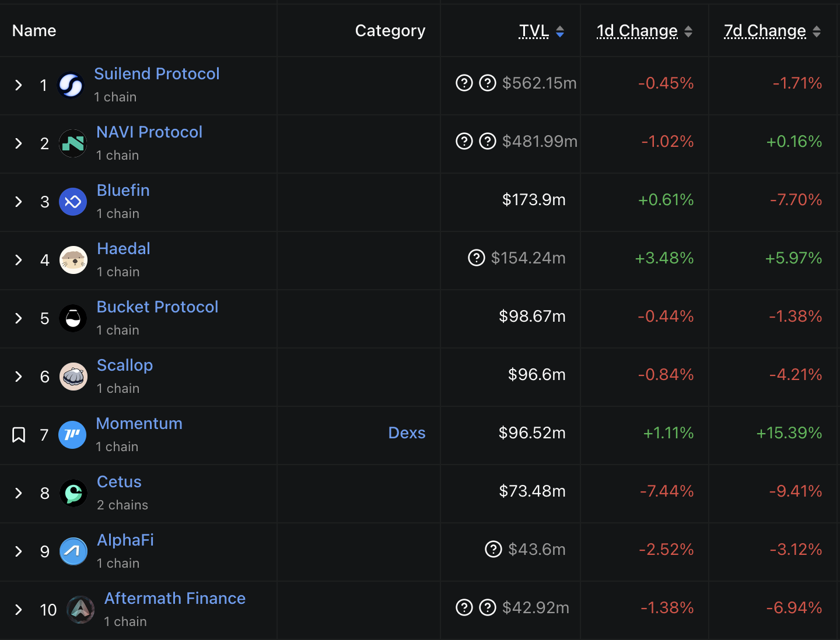Expand the Aftermath Finance row
This screenshot has width=840, height=640.
point(19,610)
